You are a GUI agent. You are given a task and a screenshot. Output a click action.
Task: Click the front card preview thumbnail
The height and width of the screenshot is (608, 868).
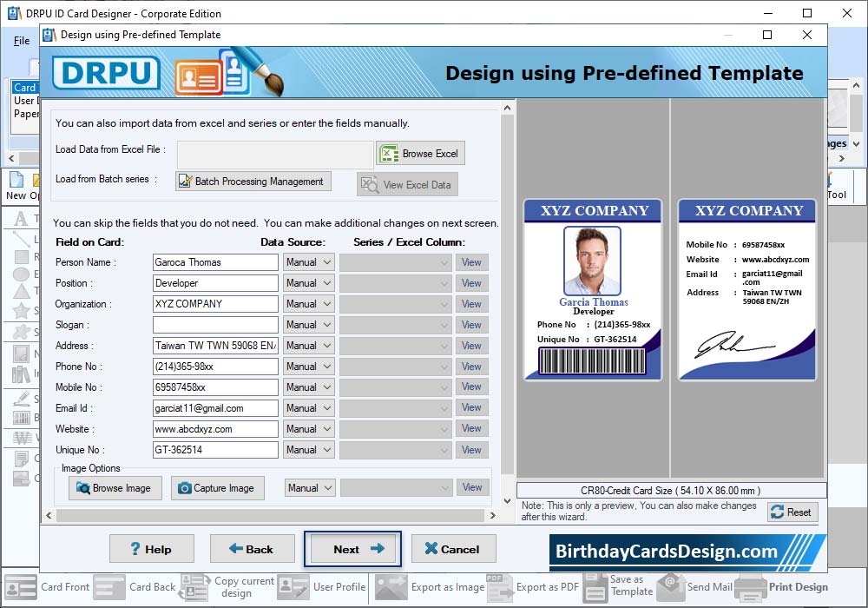(593, 290)
